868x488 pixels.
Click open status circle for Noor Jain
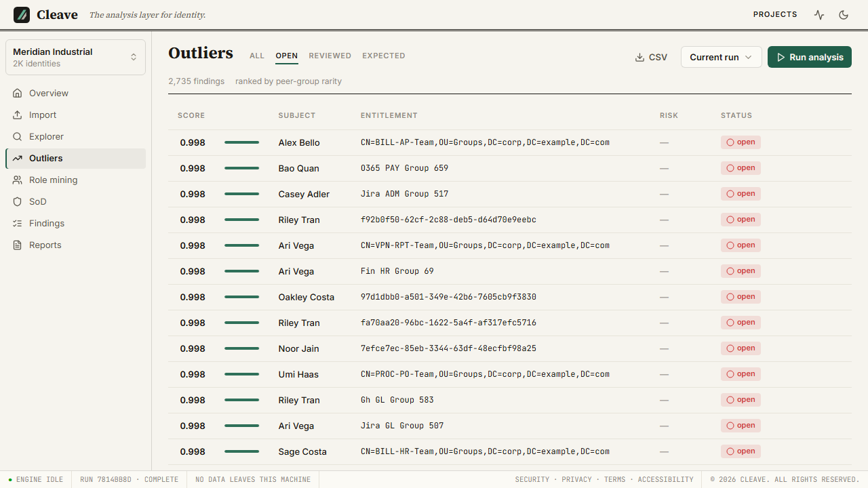pos(730,348)
